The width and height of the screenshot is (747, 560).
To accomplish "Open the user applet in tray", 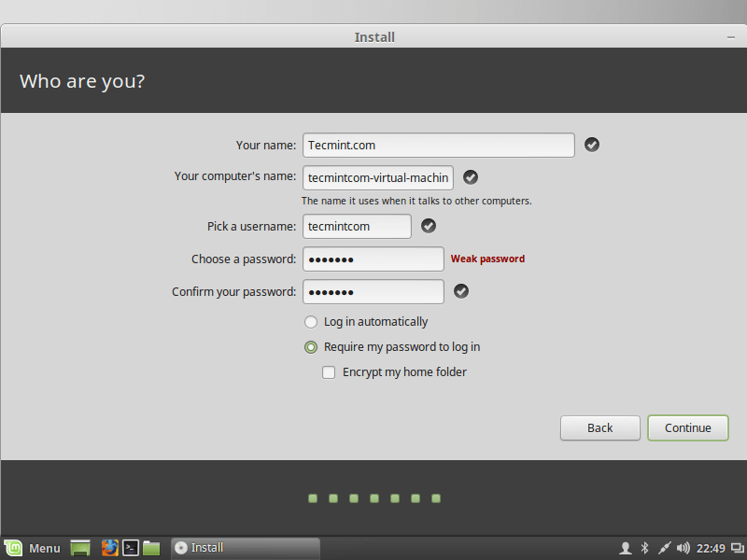I will pos(625,549).
